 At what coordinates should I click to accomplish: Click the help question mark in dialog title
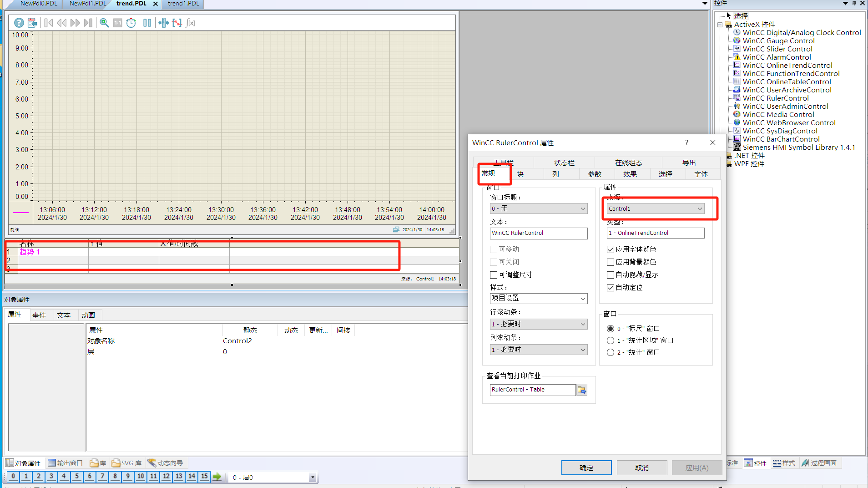(686, 143)
